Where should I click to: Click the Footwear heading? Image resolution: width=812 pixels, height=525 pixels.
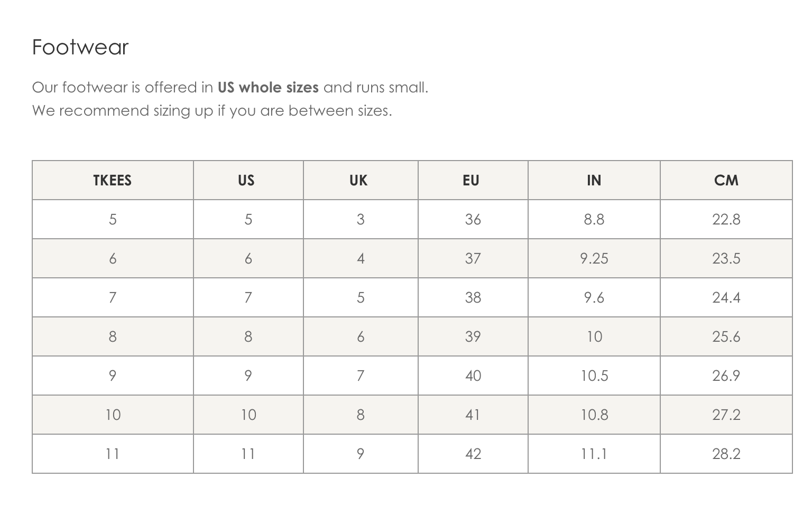[80, 47]
